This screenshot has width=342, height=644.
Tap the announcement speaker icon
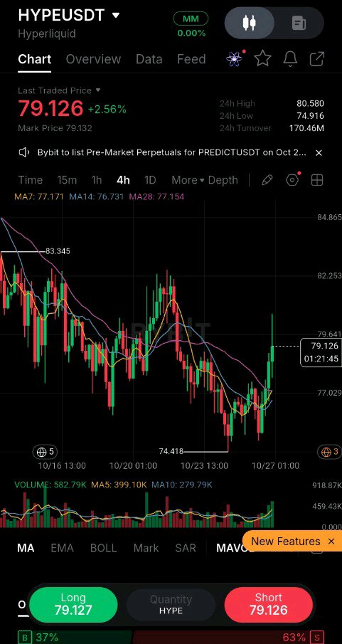(x=24, y=153)
